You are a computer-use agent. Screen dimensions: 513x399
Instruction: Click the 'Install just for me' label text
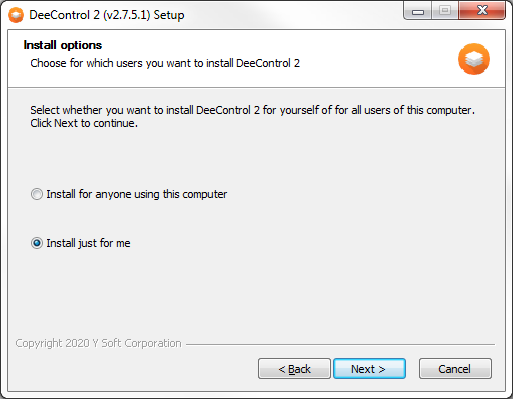(88, 243)
